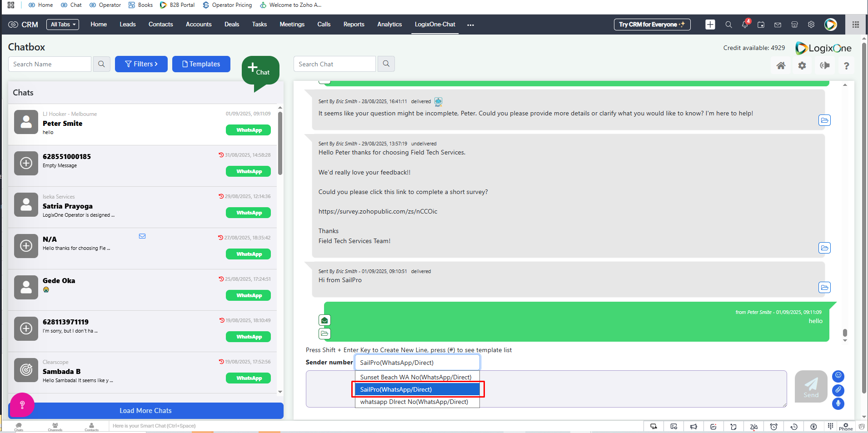The image size is (868, 433).
Task: Focus the Search Chat field
Action: pos(334,64)
